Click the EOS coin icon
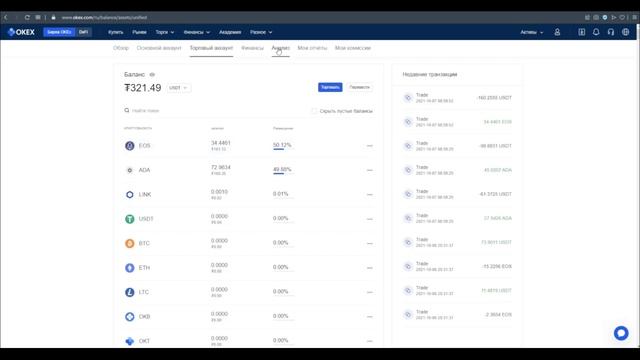This screenshot has height=360, width=640. tap(129, 146)
